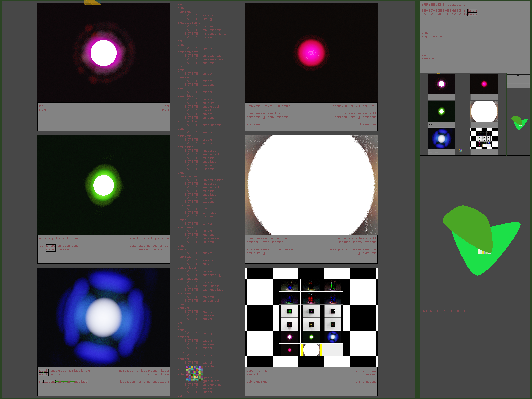Click the large green leaf shape
The width and height of the screenshot is (532, 399).
click(x=479, y=239)
